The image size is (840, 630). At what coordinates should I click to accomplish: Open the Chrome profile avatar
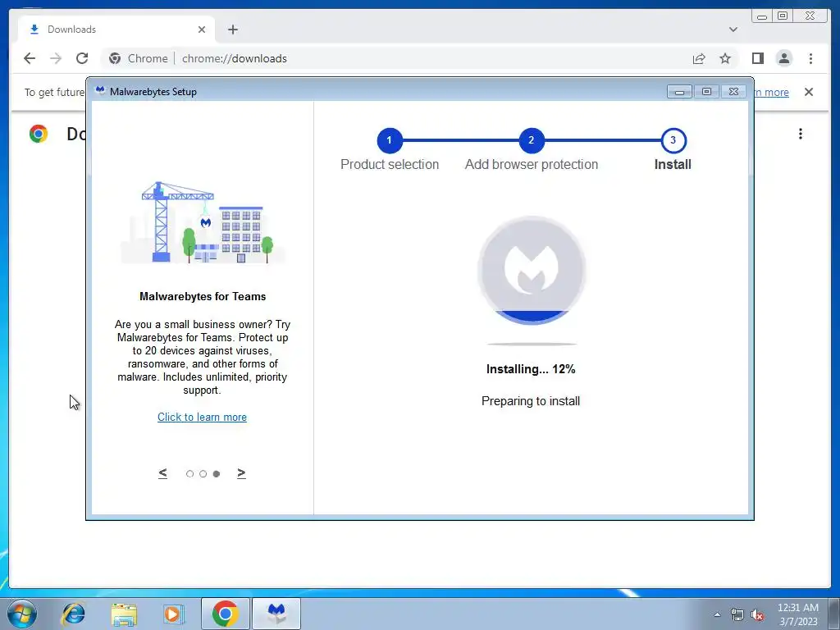pos(784,58)
